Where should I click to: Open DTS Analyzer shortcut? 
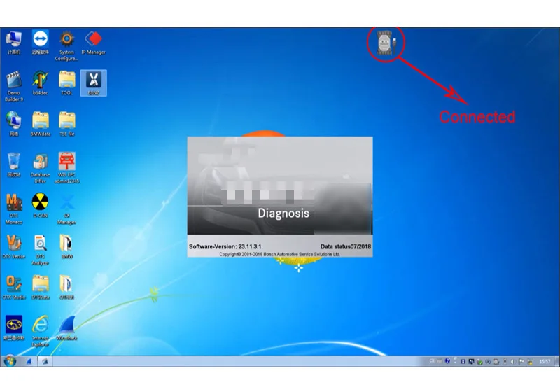tap(41, 250)
